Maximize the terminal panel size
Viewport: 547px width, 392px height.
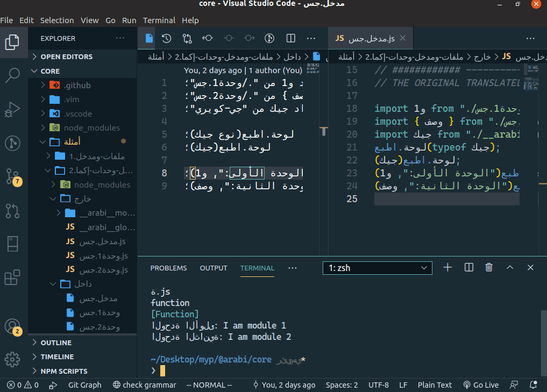coord(510,267)
